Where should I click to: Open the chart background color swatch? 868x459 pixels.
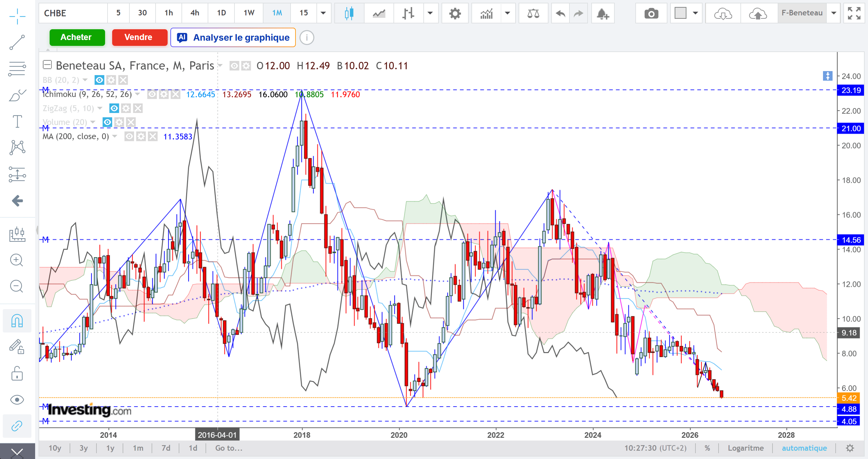(x=680, y=13)
